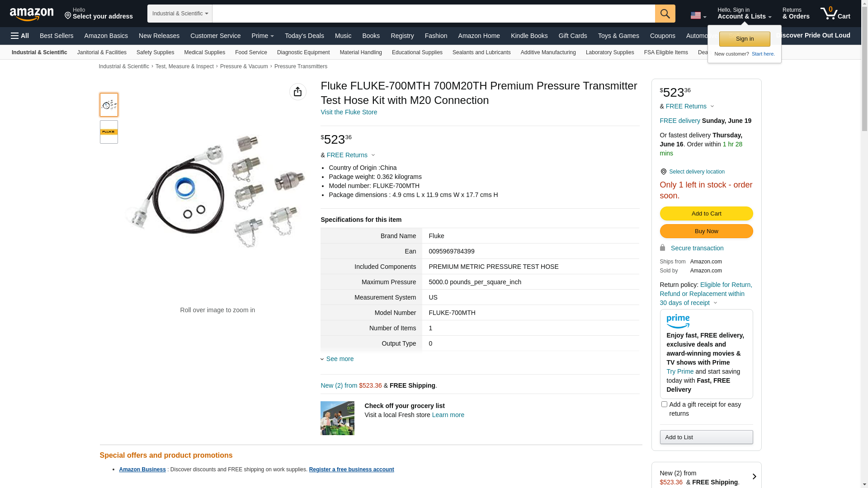Click the Select delivery location pin
The height and width of the screenshot is (488, 868).
coord(663,172)
